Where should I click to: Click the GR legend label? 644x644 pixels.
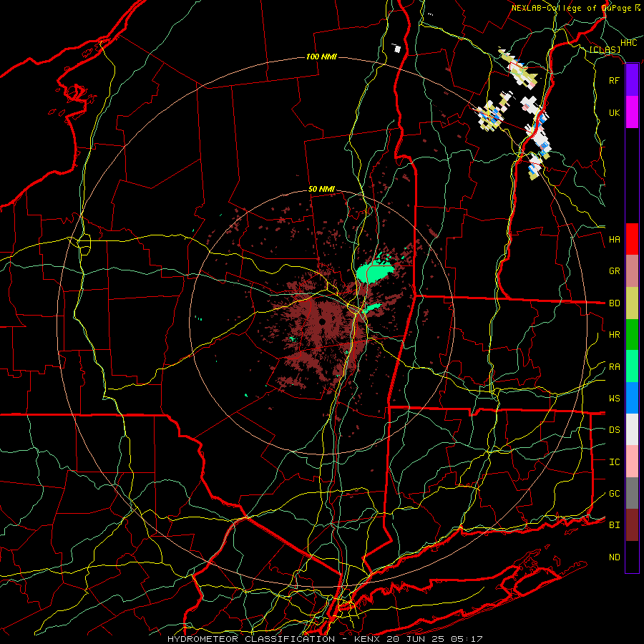point(614,271)
